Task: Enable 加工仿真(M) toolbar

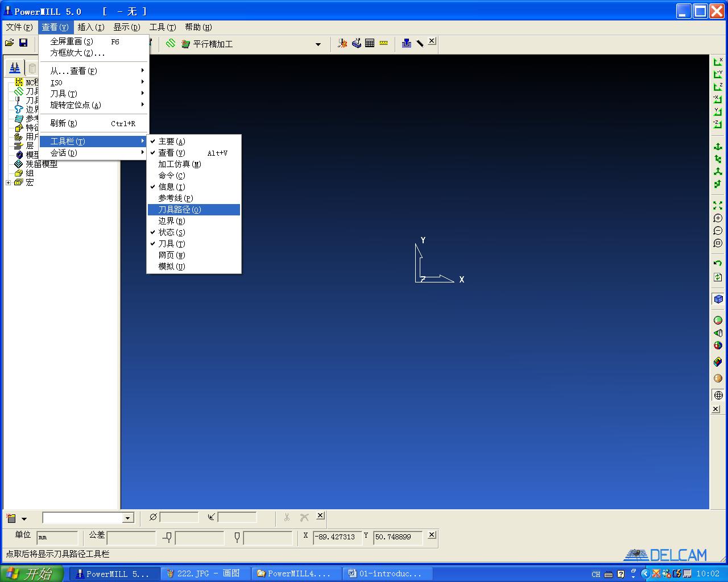Action: 194,164
